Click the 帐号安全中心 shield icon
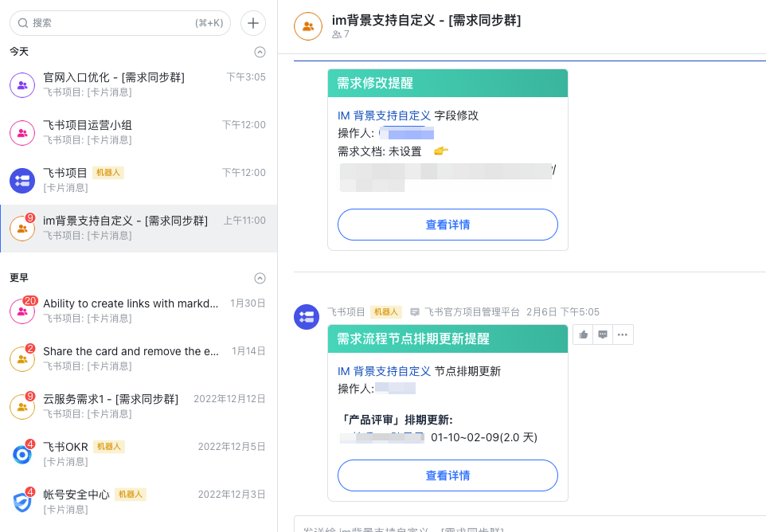This screenshot has width=766, height=532. pos(22,503)
